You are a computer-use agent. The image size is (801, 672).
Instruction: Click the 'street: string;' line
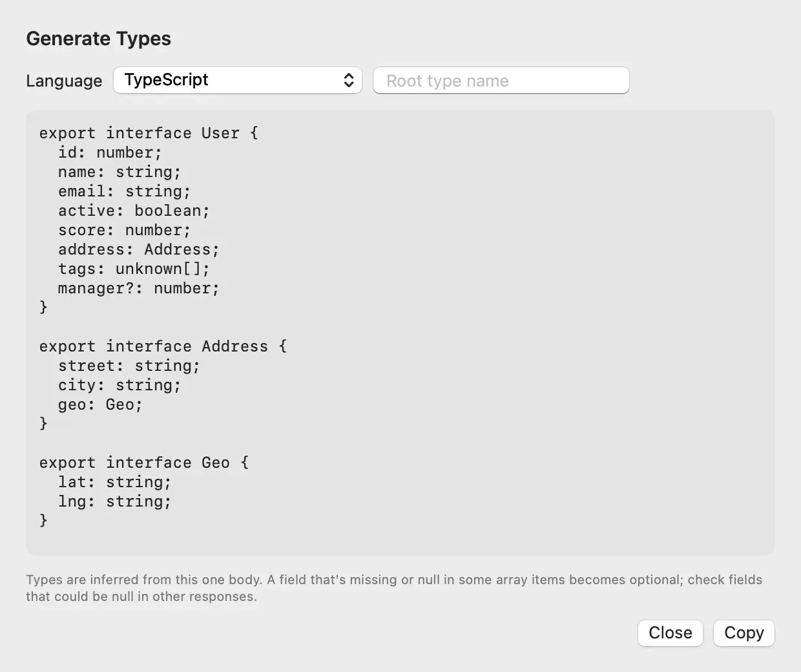129,366
